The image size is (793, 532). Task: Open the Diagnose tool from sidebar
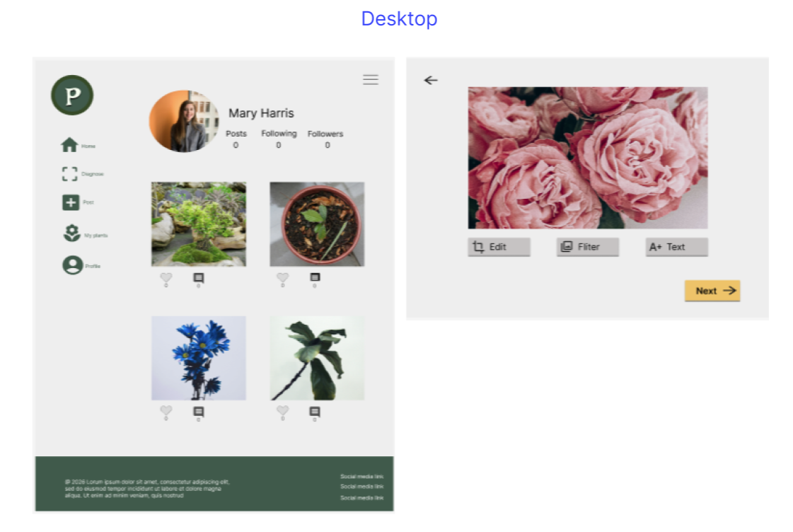[70, 174]
